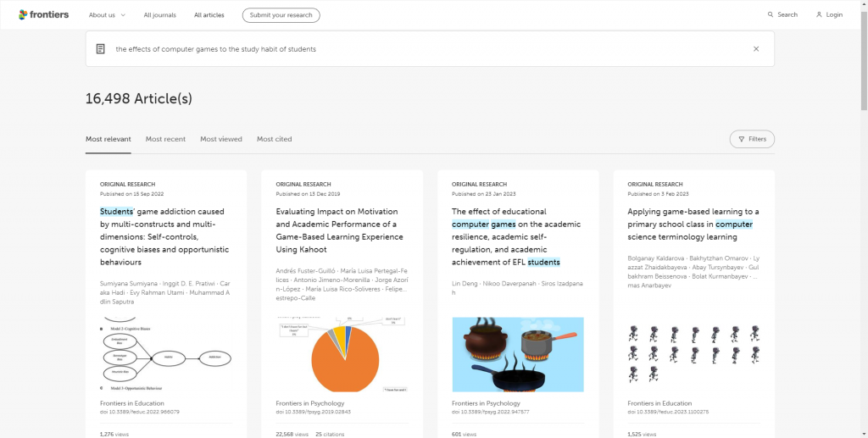Clear the search query with X

(755, 49)
